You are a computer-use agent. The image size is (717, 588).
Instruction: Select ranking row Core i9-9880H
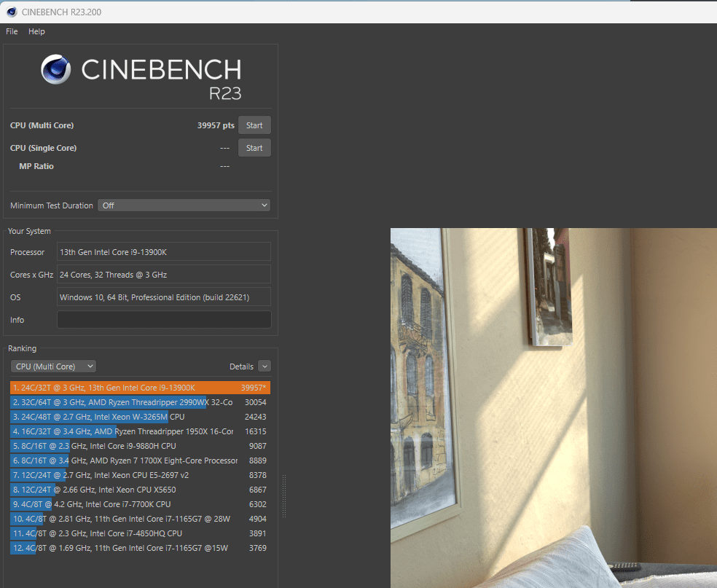pyautogui.click(x=140, y=446)
